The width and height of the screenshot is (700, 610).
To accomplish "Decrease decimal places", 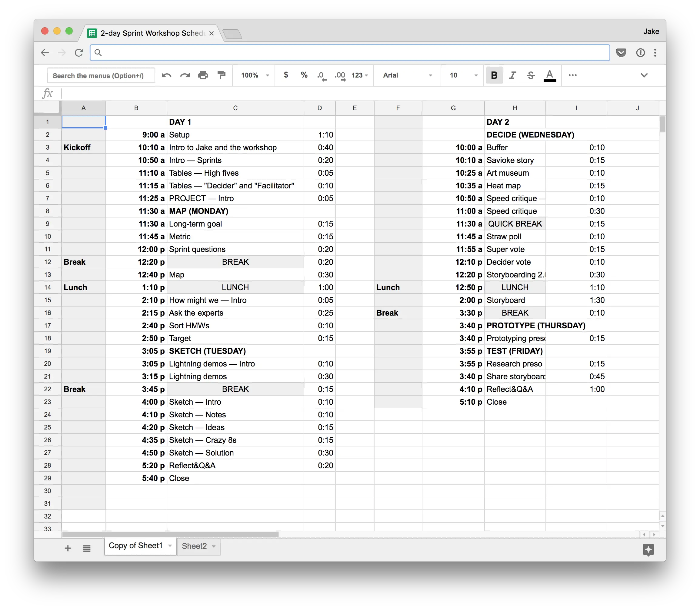I will pyautogui.click(x=322, y=76).
